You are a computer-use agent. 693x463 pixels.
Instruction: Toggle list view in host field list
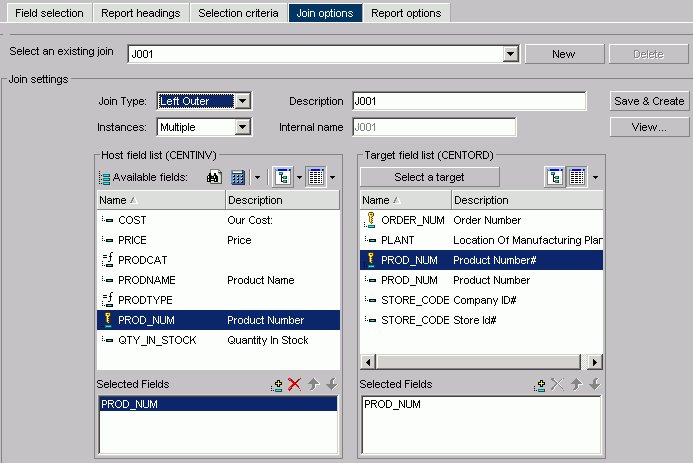[315, 177]
